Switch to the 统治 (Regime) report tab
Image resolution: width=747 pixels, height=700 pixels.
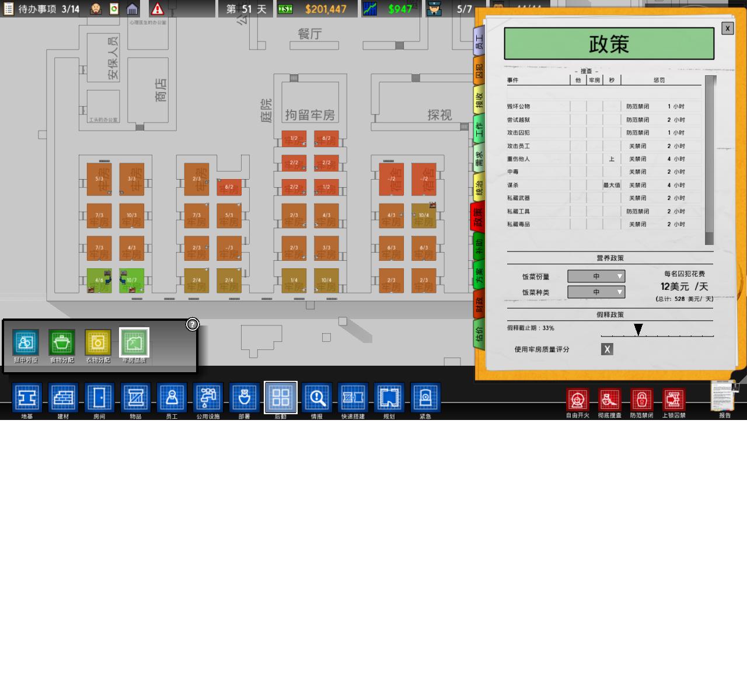click(479, 187)
